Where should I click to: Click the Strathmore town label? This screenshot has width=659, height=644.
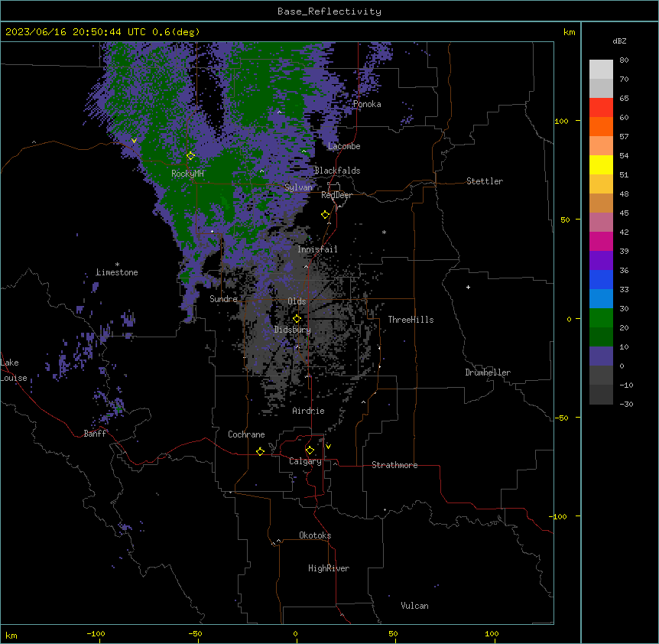[x=394, y=465]
